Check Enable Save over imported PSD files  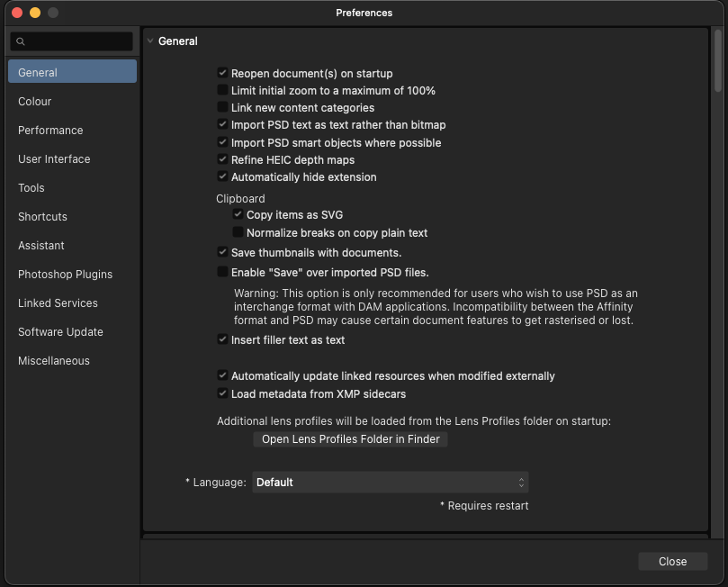click(222, 272)
